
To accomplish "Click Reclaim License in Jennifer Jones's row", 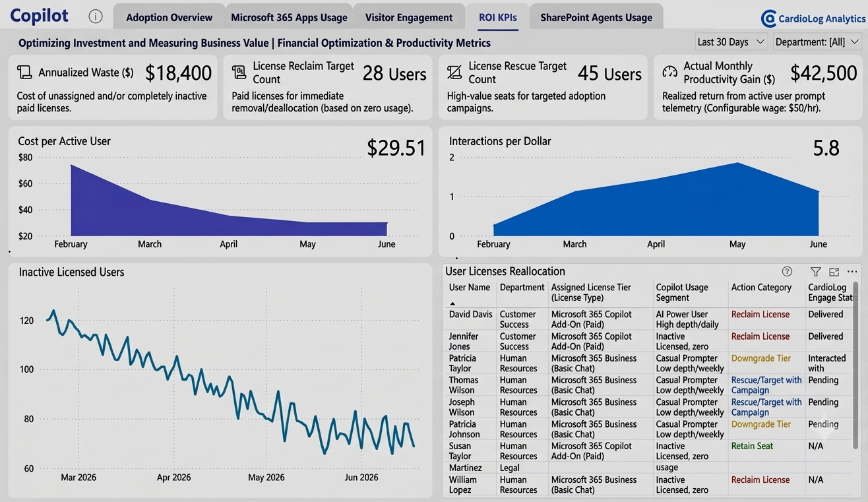I will click(760, 336).
